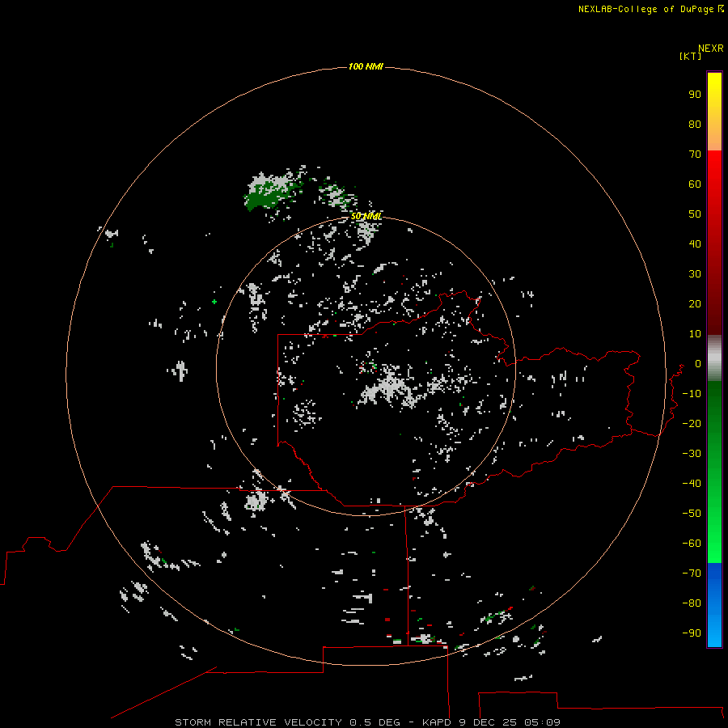The width and height of the screenshot is (728, 728).
Task: Click the KT units label above the color scale
Action: tap(690, 56)
